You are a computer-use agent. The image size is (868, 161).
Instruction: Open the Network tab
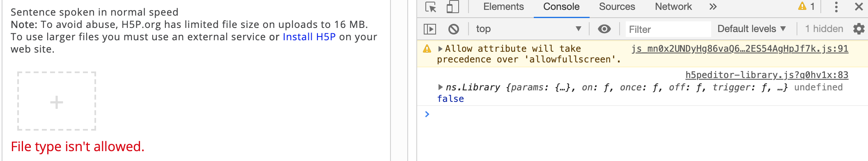[x=673, y=7]
